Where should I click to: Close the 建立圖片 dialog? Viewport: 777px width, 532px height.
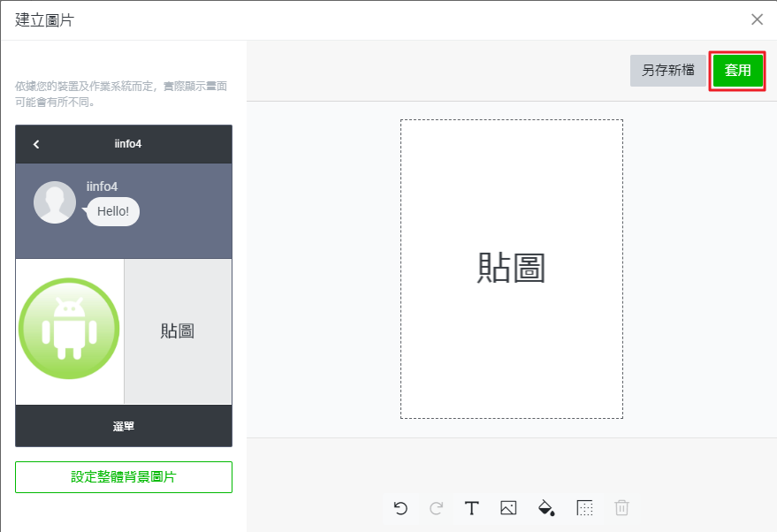[757, 19]
